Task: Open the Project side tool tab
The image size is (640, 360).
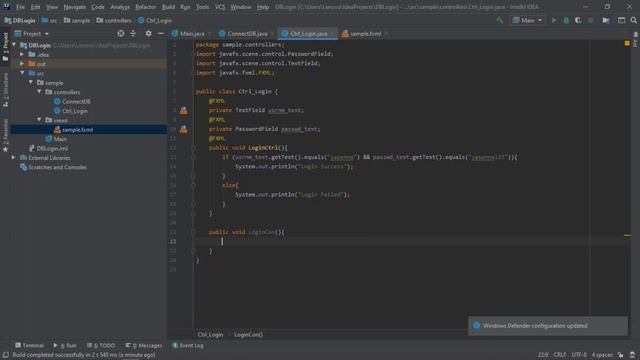Action: (x=5, y=47)
